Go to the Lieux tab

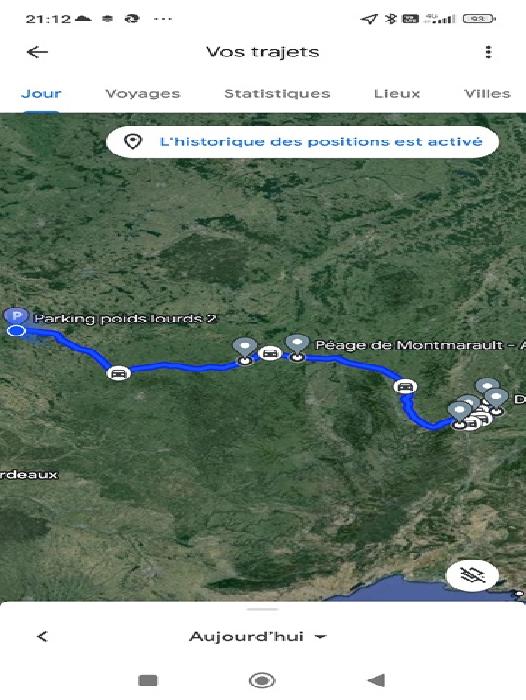(x=397, y=93)
